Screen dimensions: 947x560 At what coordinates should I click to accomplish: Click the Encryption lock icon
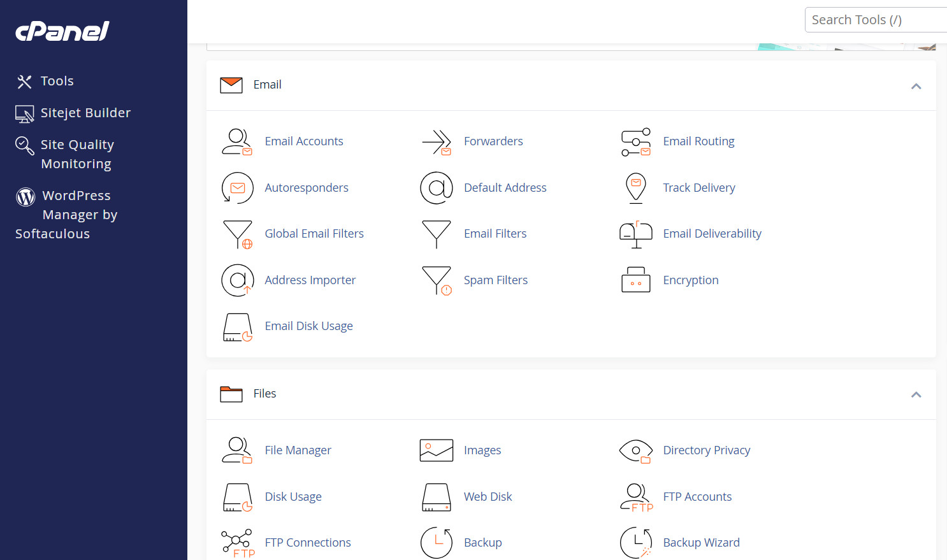(x=635, y=280)
